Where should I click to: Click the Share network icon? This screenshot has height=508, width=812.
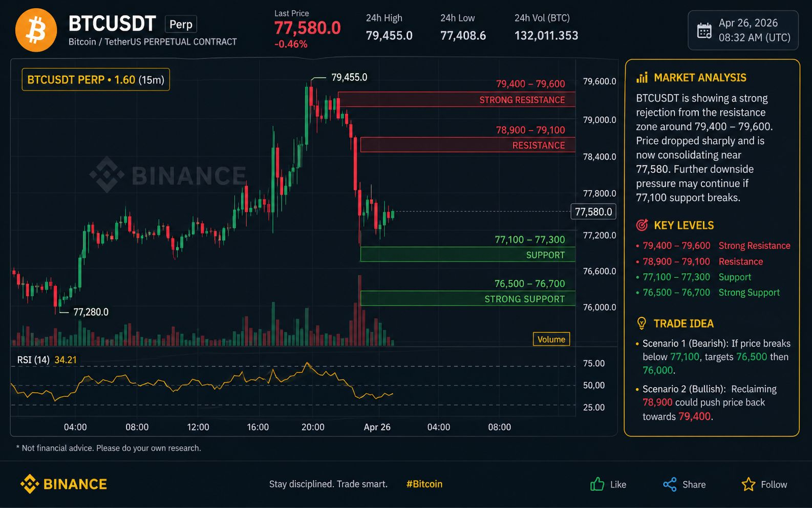tap(670, 484)
